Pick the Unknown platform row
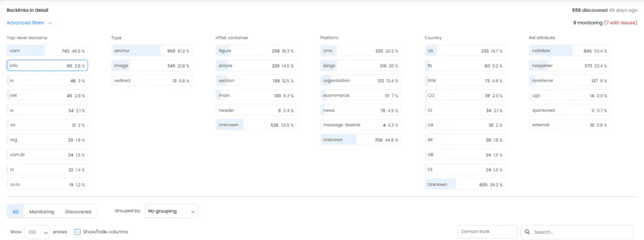This screenshot has height=240, width=644. click(360, 140)
